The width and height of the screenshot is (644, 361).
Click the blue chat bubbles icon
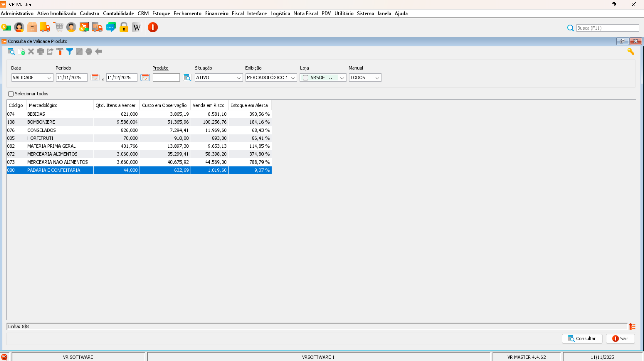click(111, 27)
